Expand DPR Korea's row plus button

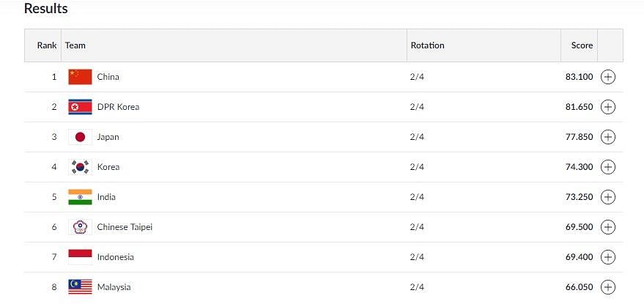point(608,107)
